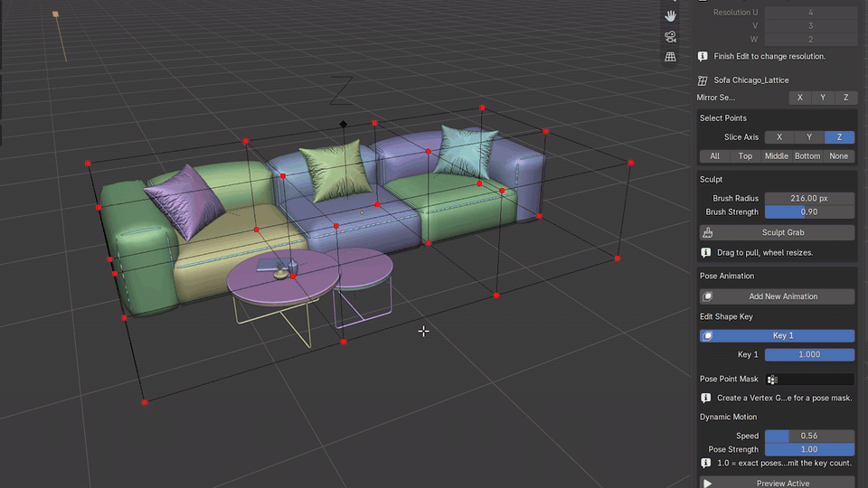
Task: Set Slice Axis to Y
Action: click(x=809, y=137)
